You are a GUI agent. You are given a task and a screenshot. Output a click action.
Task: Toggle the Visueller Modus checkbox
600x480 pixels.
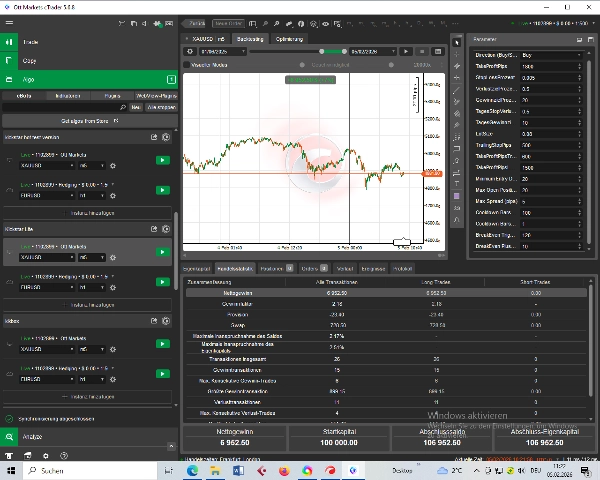pyautogui.click(x=187, y=65)
